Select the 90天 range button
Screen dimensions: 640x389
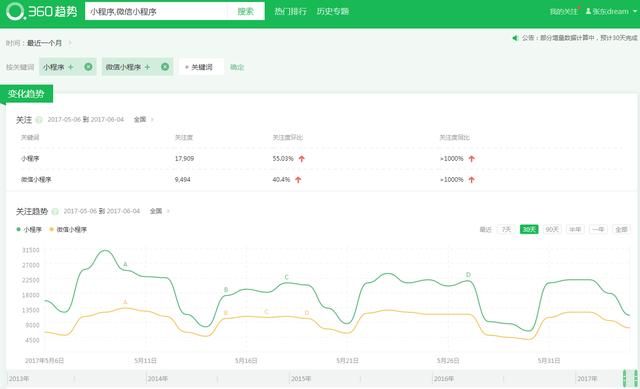(x=552, y=229)
